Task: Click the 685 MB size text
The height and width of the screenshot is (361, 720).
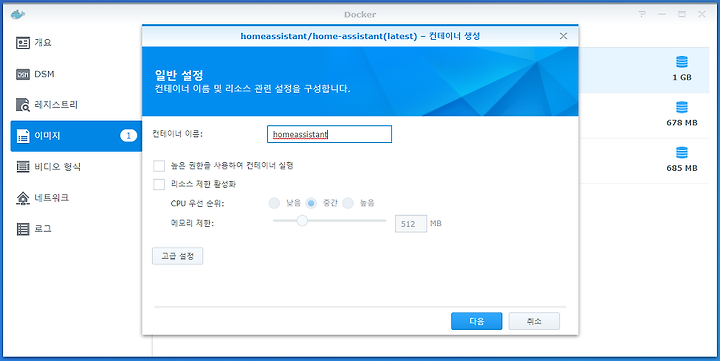Action: [x=682, y=169]
